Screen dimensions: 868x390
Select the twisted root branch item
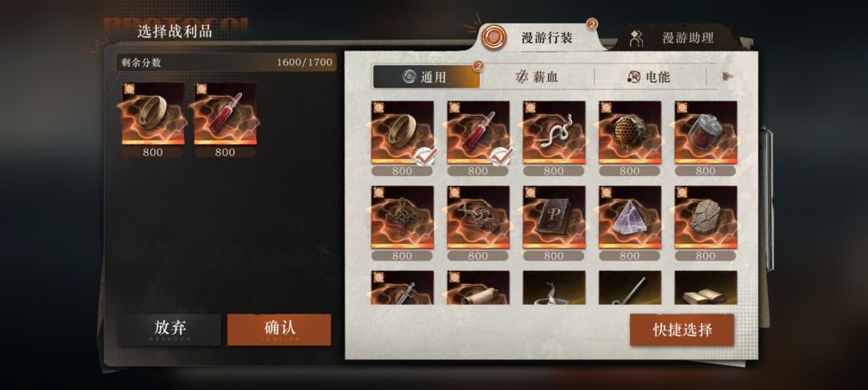(477, 217)
